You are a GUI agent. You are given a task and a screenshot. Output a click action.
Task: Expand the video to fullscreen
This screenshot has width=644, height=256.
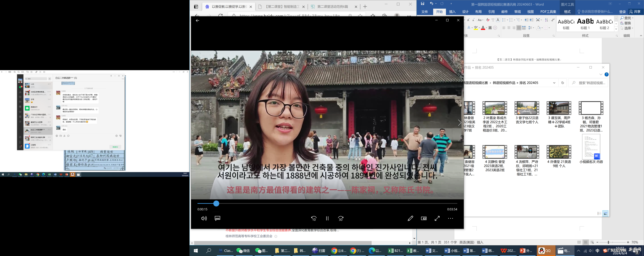[x=437, y=218]
